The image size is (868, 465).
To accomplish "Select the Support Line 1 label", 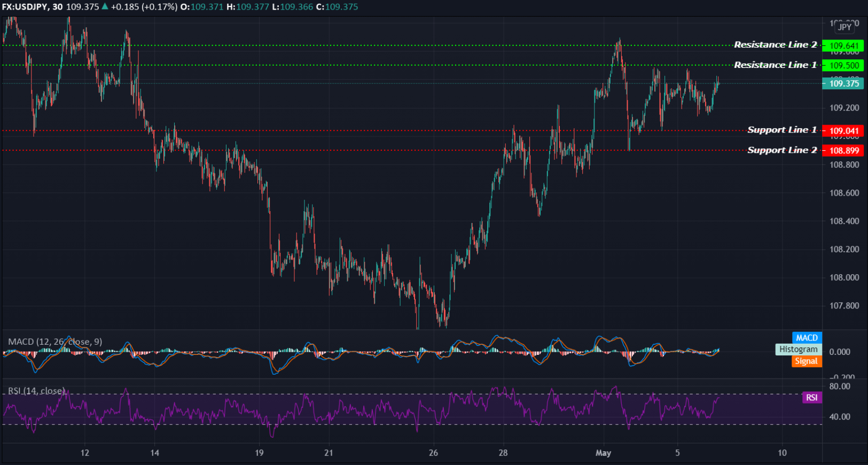I will (x=782, y=130).
